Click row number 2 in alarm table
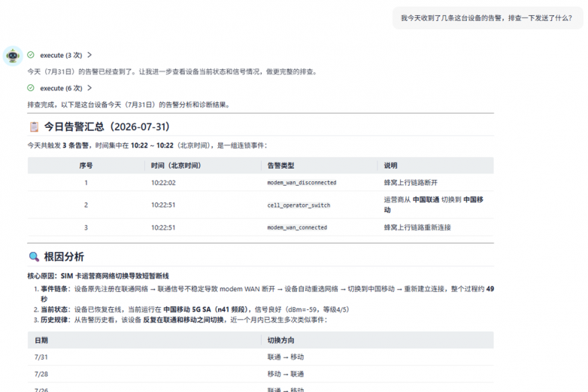This screenshot has width=588, height=392. click(x=86, y=205)
